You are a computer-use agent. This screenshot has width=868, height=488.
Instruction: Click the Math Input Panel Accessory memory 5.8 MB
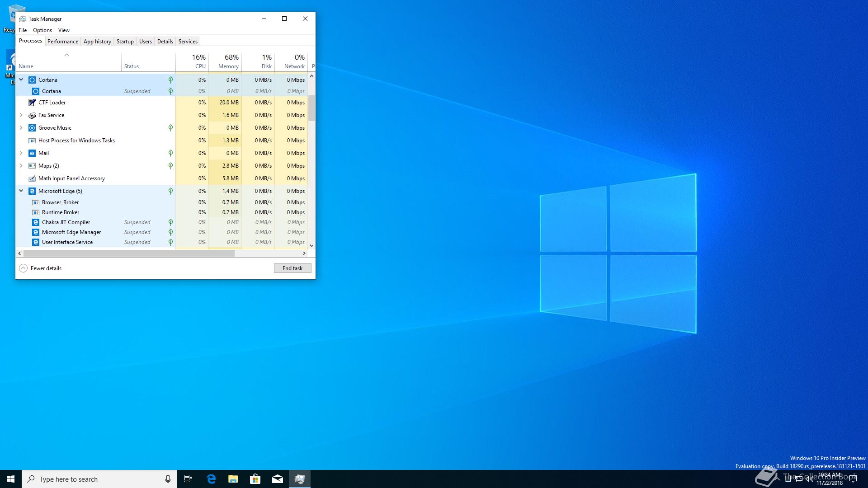(x=231, y=178)
